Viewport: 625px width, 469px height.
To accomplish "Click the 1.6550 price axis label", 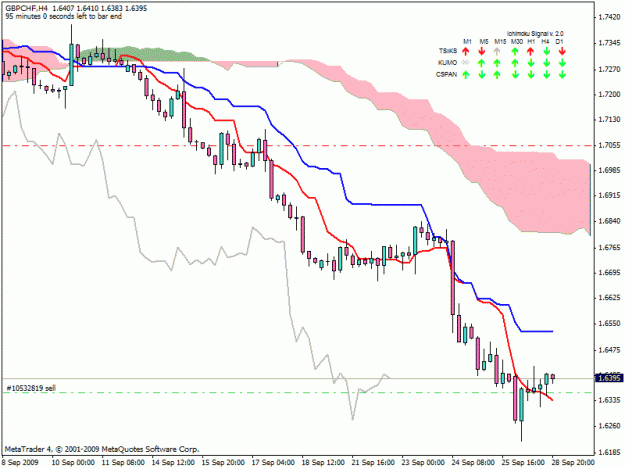I will click(x=610, y=324).
